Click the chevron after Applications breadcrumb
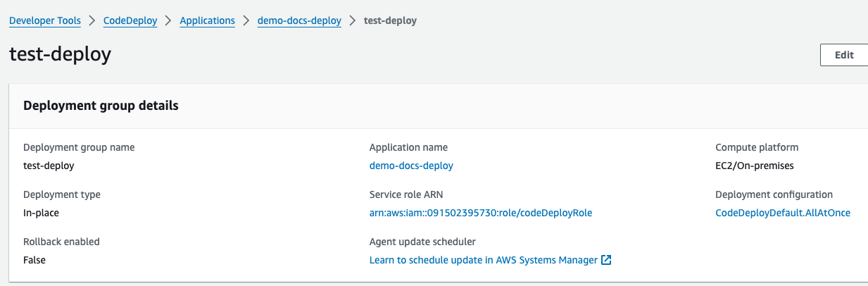The width and height of the screenshot is (868, 286). pyautogui.click(x=246, y=20)
